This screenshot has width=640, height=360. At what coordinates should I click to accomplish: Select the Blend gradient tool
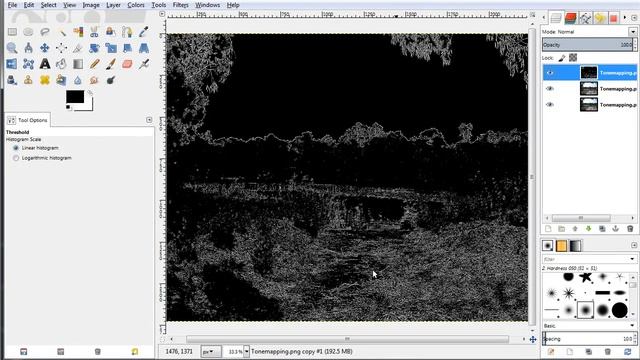pos(78,64)
